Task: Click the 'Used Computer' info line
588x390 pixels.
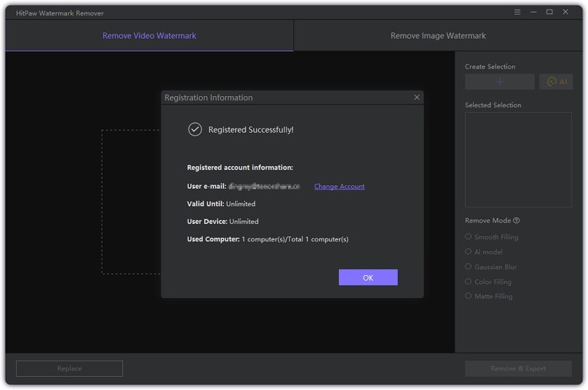Action: point(268,239)
